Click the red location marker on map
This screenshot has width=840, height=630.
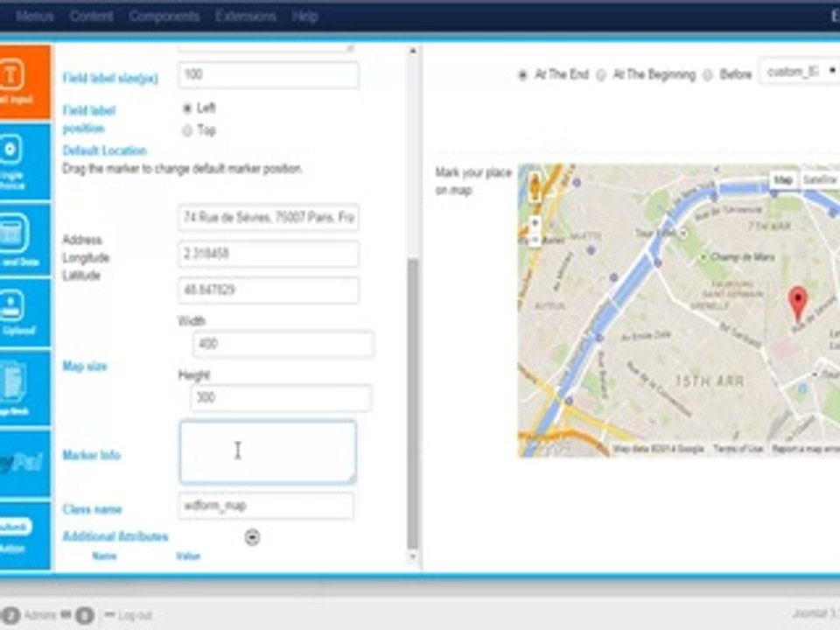click(x=798, y=304)
